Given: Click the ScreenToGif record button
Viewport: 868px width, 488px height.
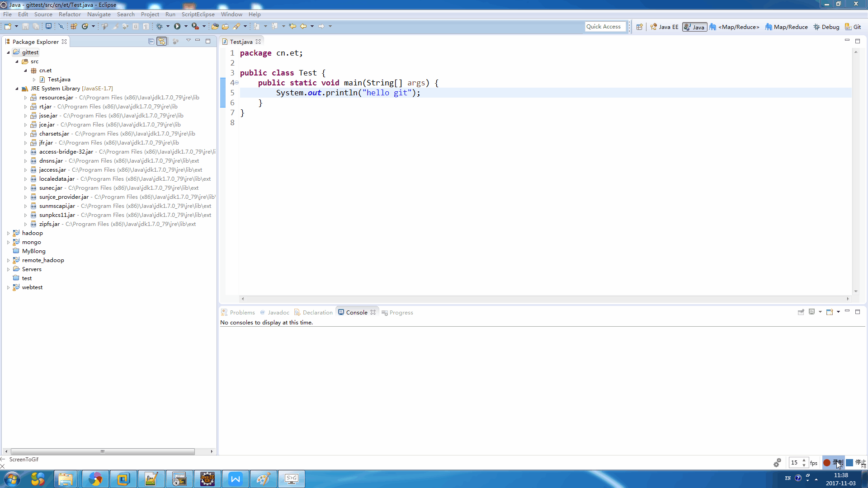Looking at the screenshot, I should [833, 463].
